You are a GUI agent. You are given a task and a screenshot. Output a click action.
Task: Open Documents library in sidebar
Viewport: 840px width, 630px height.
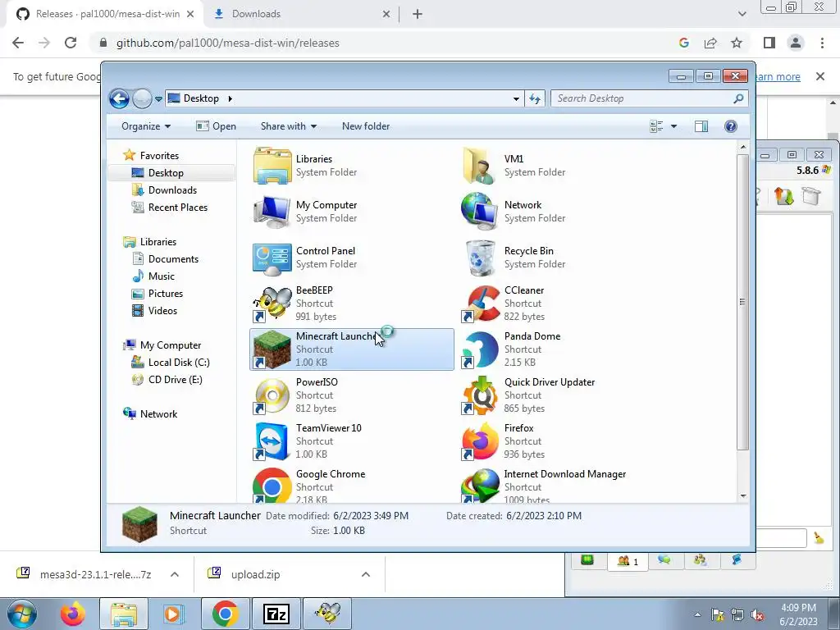click(173, 259)
